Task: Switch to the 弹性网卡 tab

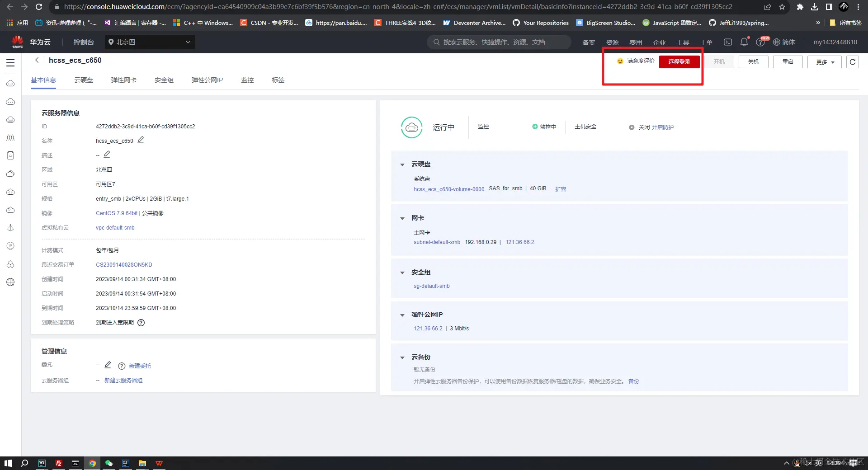Action: click(x=124, y=80)
